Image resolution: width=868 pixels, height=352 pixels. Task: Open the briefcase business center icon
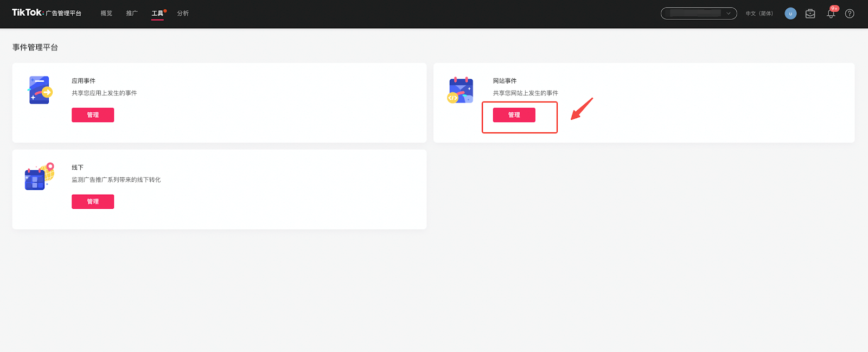pyautogui.click(x=810, y=14)
